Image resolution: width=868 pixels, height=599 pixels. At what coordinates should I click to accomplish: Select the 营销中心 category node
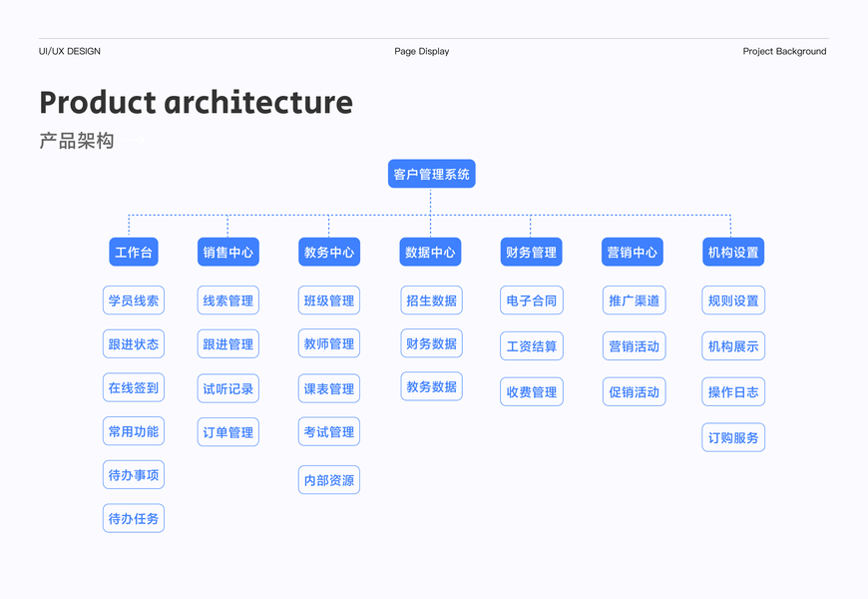click(633, 253)
